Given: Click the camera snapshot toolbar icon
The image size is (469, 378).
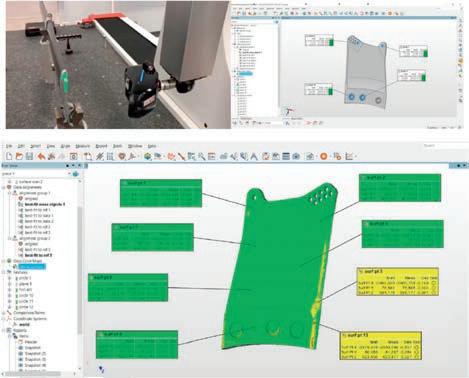Looking at the screenshot, I should [x=296, y=156].
